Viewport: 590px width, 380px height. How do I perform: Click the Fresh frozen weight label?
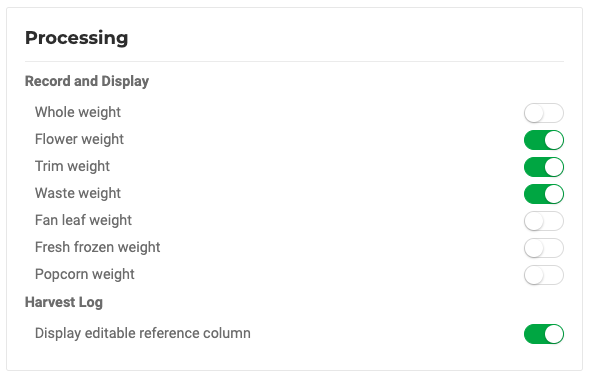pyautogui.click(x=97, y=248)
